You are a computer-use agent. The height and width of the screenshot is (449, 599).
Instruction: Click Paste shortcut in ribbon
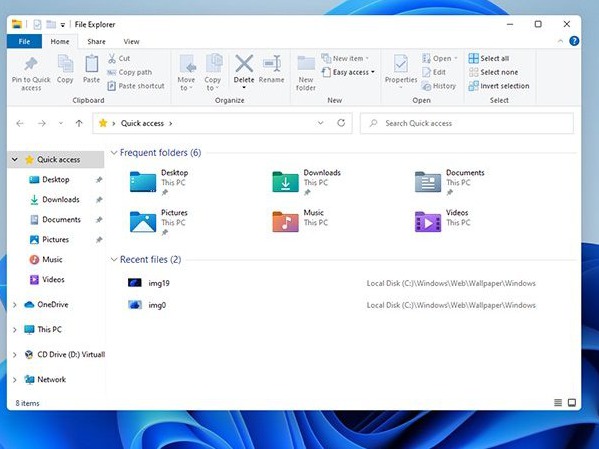pyautogui.click(x=136, y=86)
